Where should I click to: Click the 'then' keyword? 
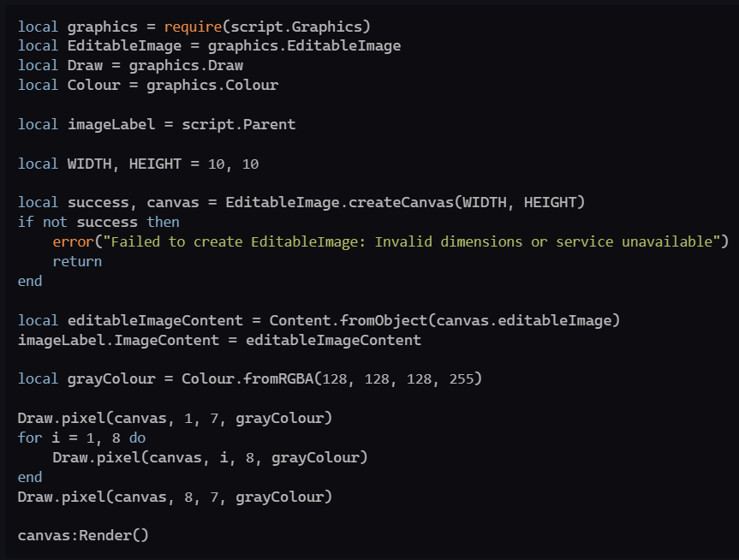163,222
